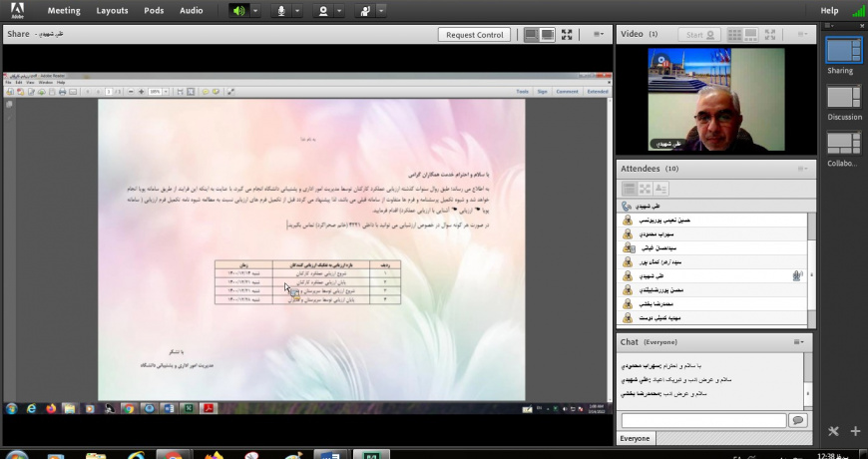The width and height of the screenshot is (868, 459).
Task: Click the Adobe logo in the corner
Action: [x=17, y=11]
